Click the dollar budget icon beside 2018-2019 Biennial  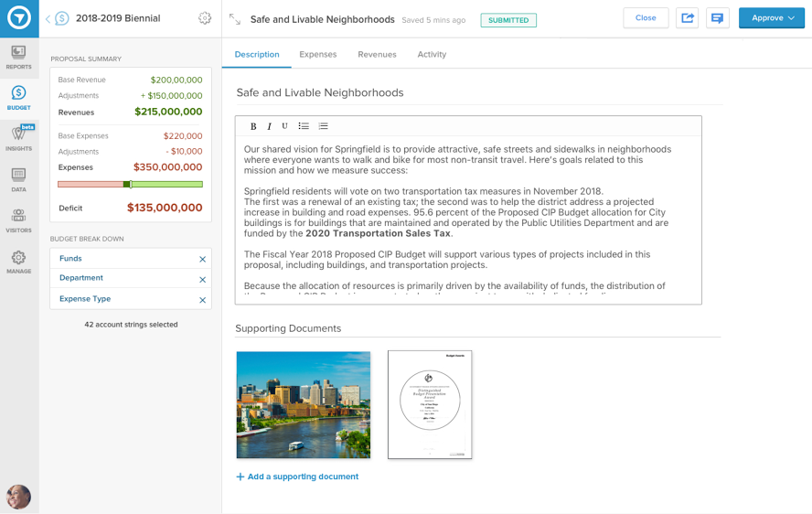click(x=62, y=18)
